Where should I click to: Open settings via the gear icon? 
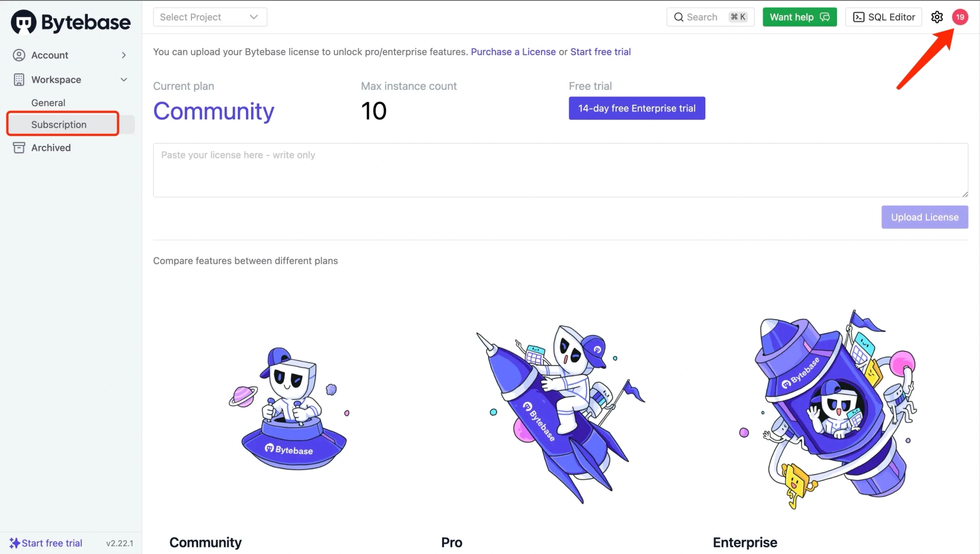(937, 17)
